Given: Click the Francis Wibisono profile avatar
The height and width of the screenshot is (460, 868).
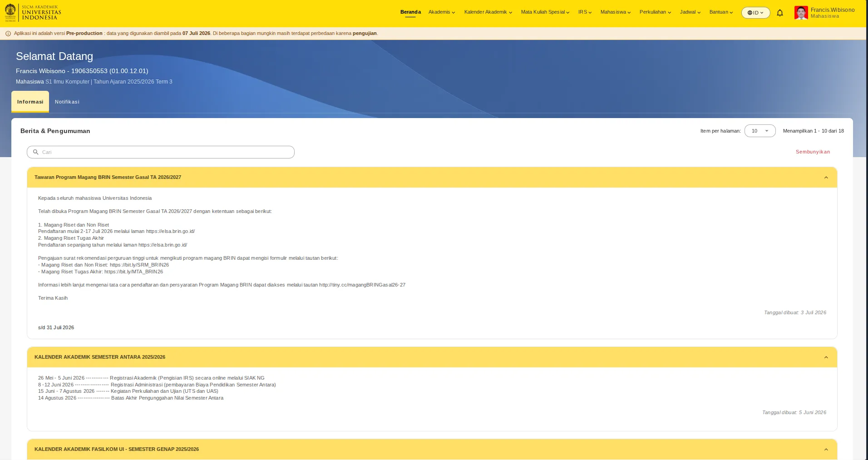Looking at the screenshot, I should (801, 13).
